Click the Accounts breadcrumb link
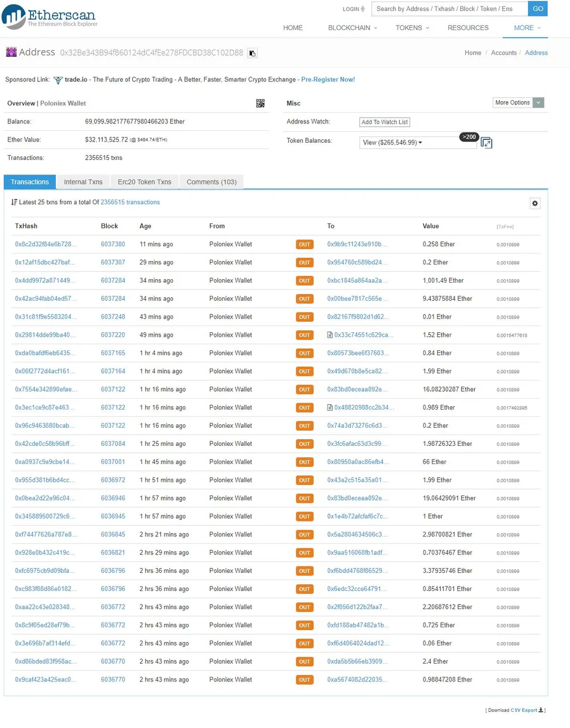Viewport: 570px width, 728px height. coord(504,53)
